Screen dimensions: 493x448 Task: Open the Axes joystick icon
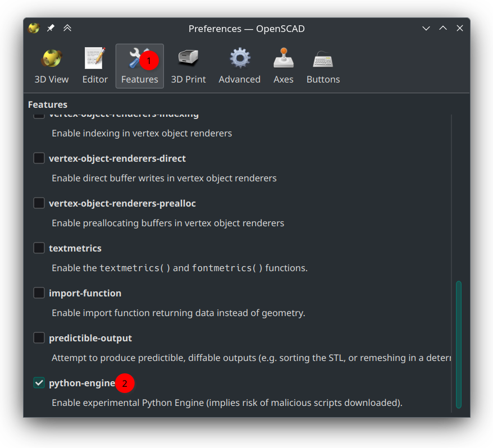tap(284, 59)
